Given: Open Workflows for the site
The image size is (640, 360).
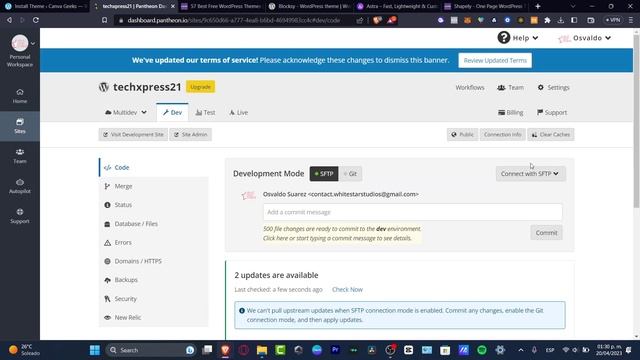Looking at the screenshot, I should click(x=470, y=87).
